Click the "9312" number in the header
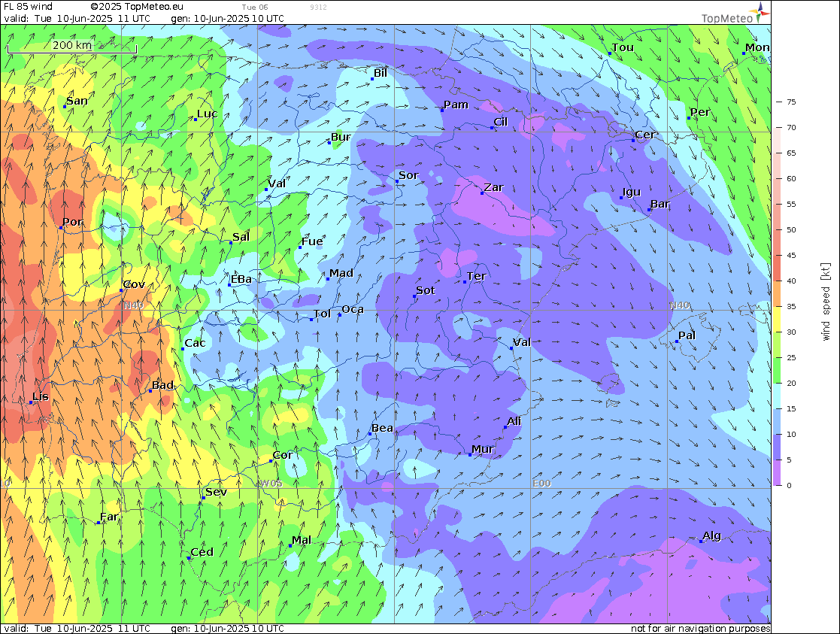Image resolution: width=840 pixels, height=634 pixels. 318,7
